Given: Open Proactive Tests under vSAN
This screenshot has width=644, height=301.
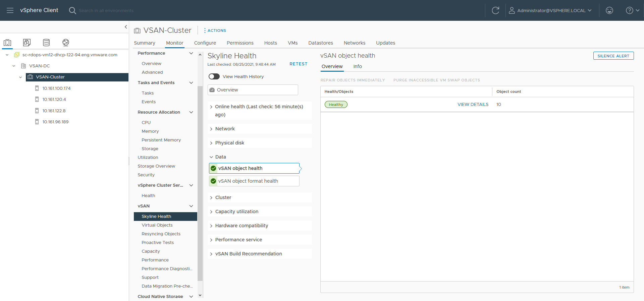Looking at the screenshot, I should (x=158, y=243).
